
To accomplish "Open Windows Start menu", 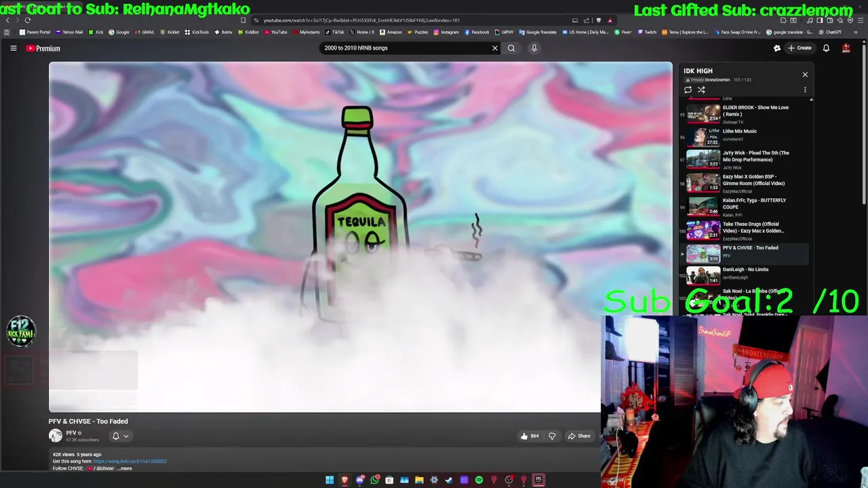I will point(330,480).
